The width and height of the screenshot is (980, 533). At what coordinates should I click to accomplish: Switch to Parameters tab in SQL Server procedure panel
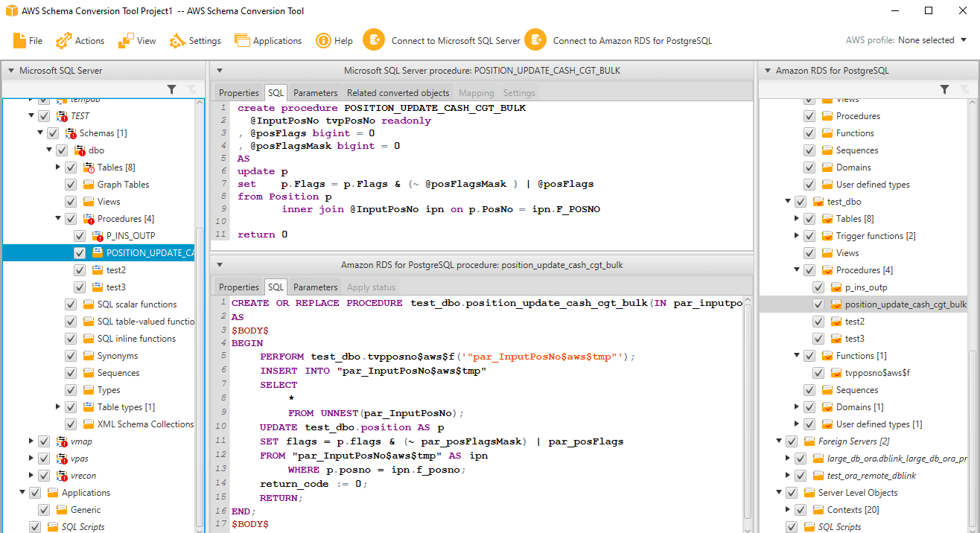315,93
